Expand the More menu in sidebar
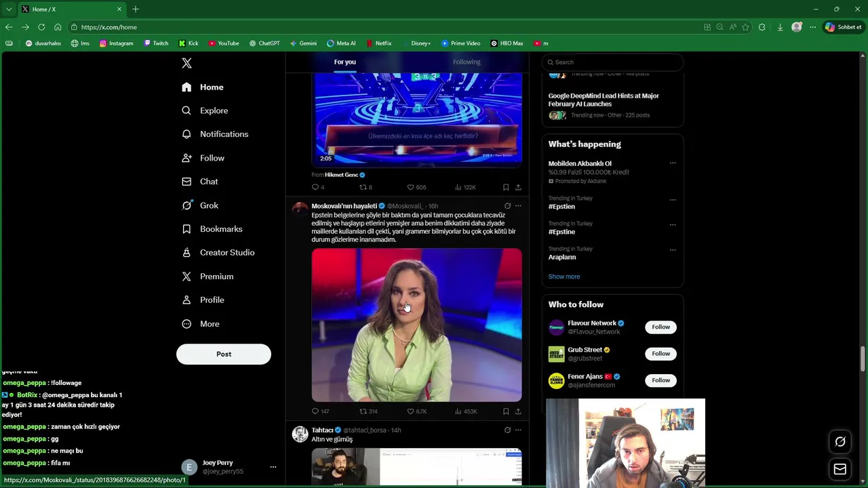 pos(201,324)
